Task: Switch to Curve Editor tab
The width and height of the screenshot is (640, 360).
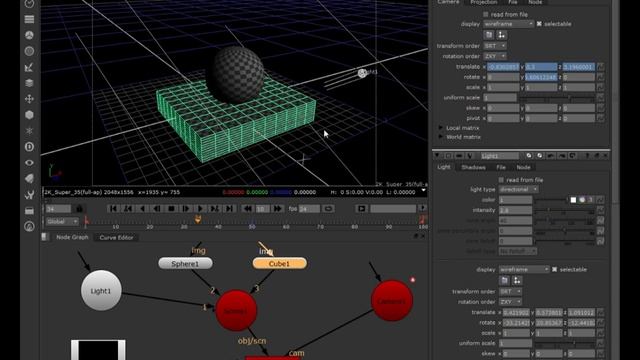Action: click(116, 237)
